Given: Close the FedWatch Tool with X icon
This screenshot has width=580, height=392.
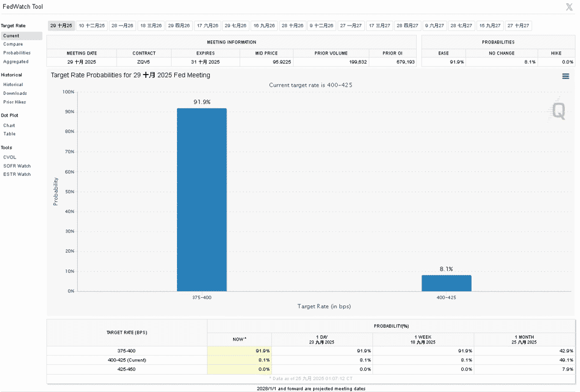Looking at the screenshot, I should coord(569,7).
